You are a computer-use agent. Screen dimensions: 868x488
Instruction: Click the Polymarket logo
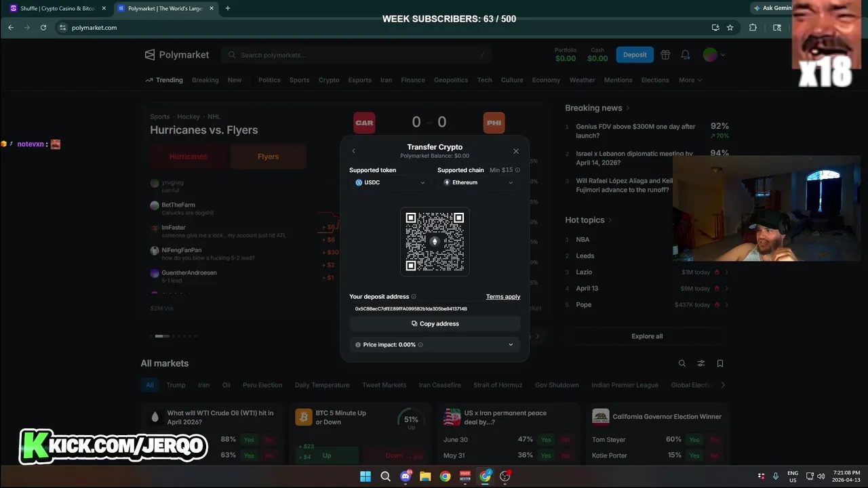click(177, 55)
